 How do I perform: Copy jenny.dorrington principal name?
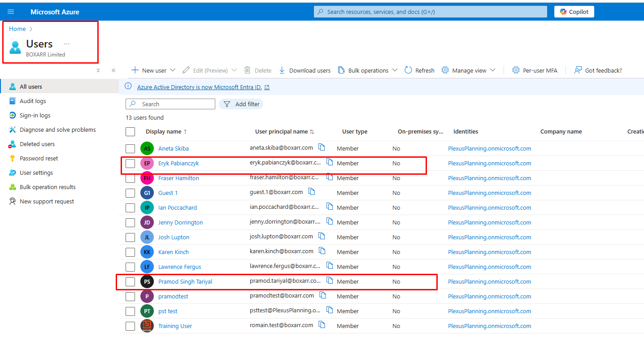click(330, 221)
